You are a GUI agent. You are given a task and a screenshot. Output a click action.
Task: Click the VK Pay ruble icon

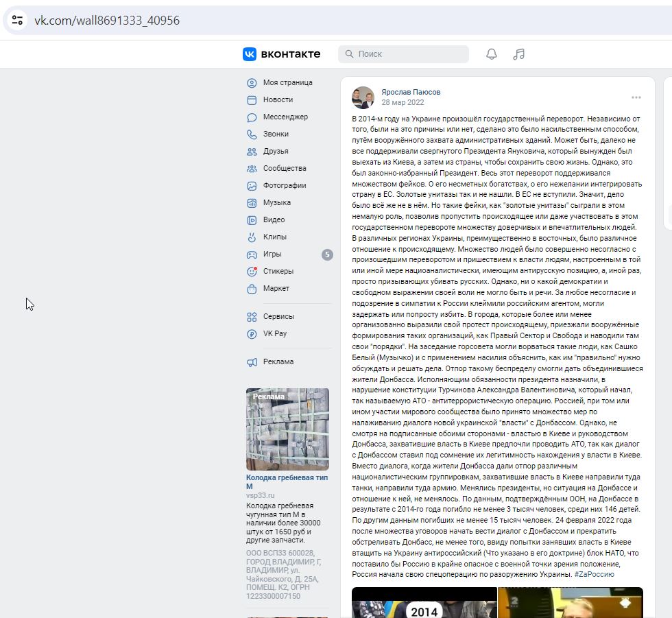click(x=252, y=334)
